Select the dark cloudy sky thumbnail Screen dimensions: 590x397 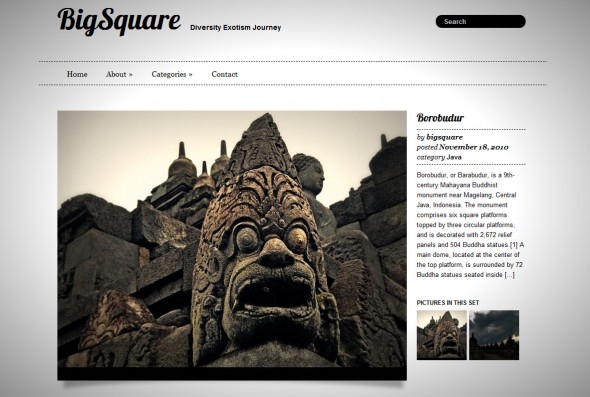(494, 335)
